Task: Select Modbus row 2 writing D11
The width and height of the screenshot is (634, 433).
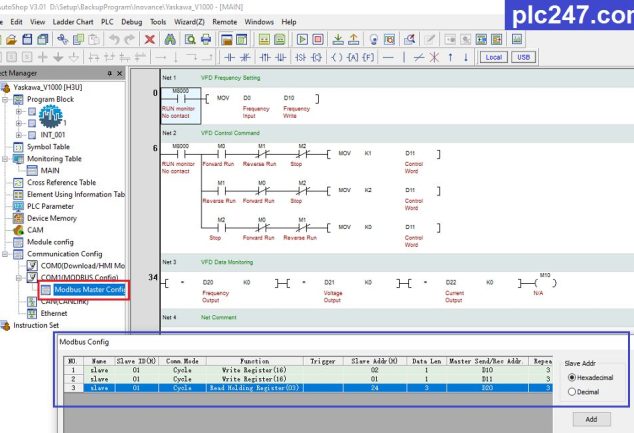Action: click(x=308, y=379)
